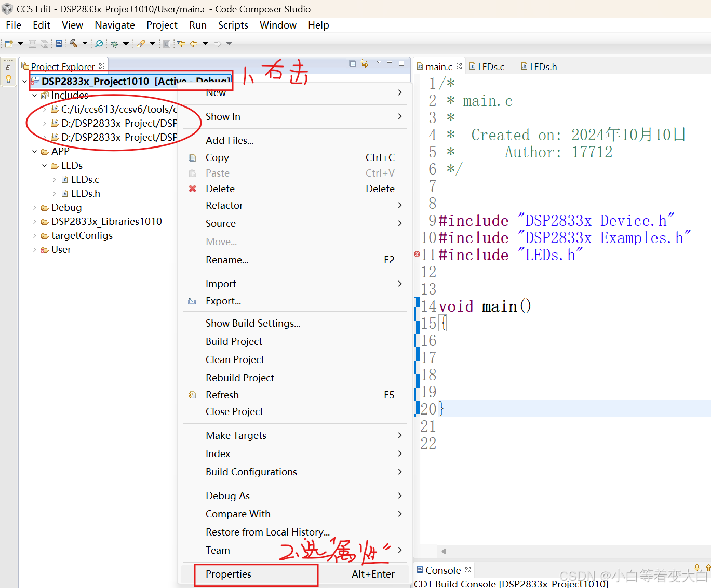Expand the targetConfigs folder
The height and width of the screenshot is (588, 711).
click(34, 236)
